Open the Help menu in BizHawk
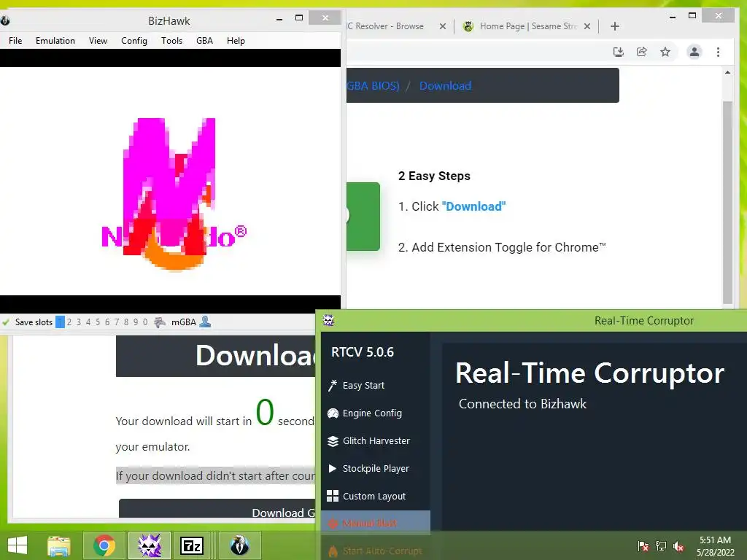The image size is (747, 560). coord(236,41)
